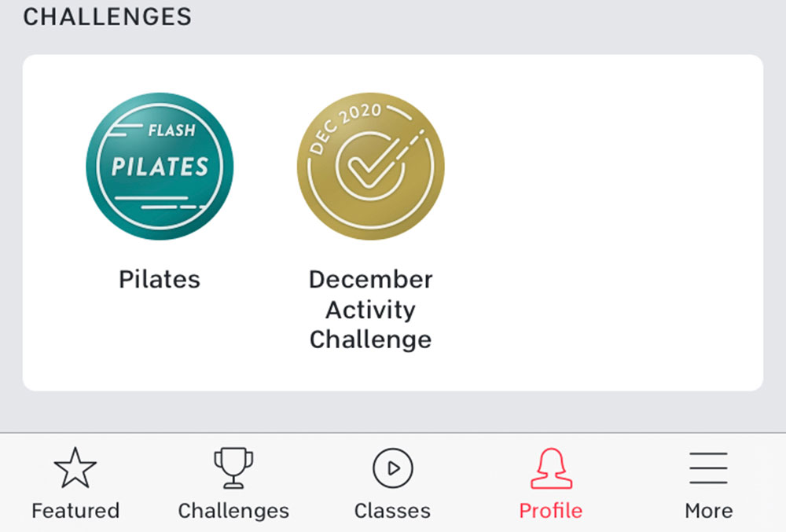The width and height of the screenshot is (786, 532).
Task: Open the More tab label
Action: point(708,511)
